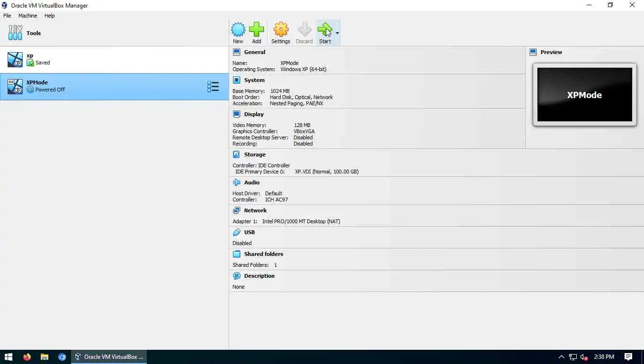The height and width of the screenshot is (364, 644).
Task: Click the Tools icon in the sidebar
Action: (15, 33)
